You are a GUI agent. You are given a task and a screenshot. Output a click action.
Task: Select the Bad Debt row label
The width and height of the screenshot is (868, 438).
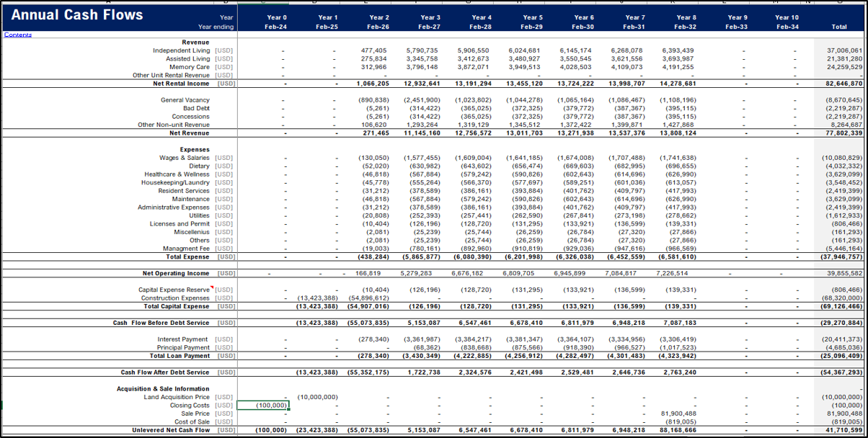click(197, 108)
